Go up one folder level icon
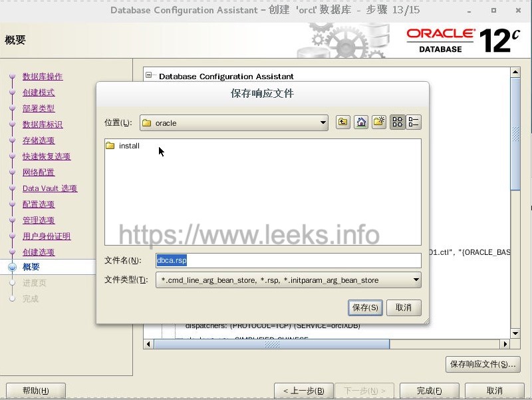Image resolution: width=532 pixels, height=400 pixels. tap(343, 122)
